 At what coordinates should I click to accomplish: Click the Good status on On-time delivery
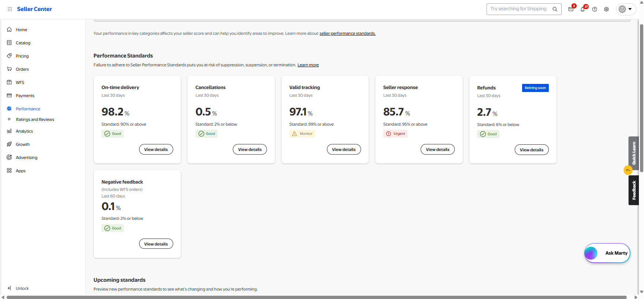(112, 134)
